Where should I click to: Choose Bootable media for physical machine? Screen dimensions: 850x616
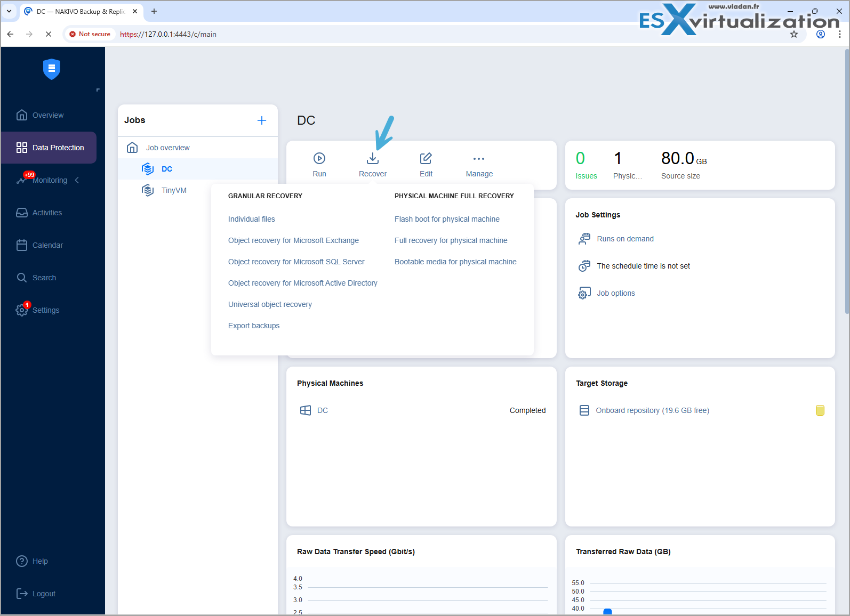click(x=455, y=262)
